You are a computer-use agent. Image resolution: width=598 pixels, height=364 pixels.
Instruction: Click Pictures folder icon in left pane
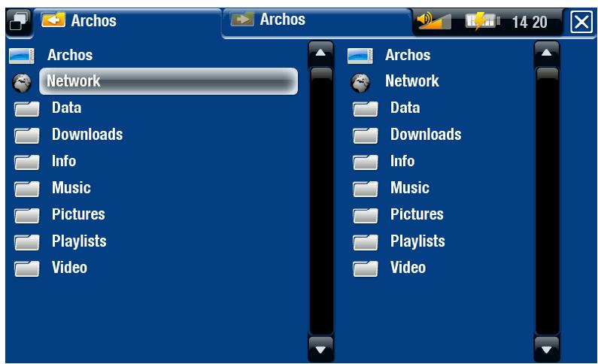click(26, 216)
